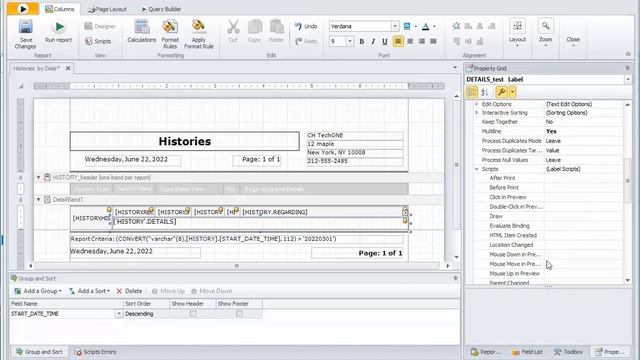Screen dimensions: 640x360
Task: Open the Page Layout tab
Action: (x=108, y=9)
